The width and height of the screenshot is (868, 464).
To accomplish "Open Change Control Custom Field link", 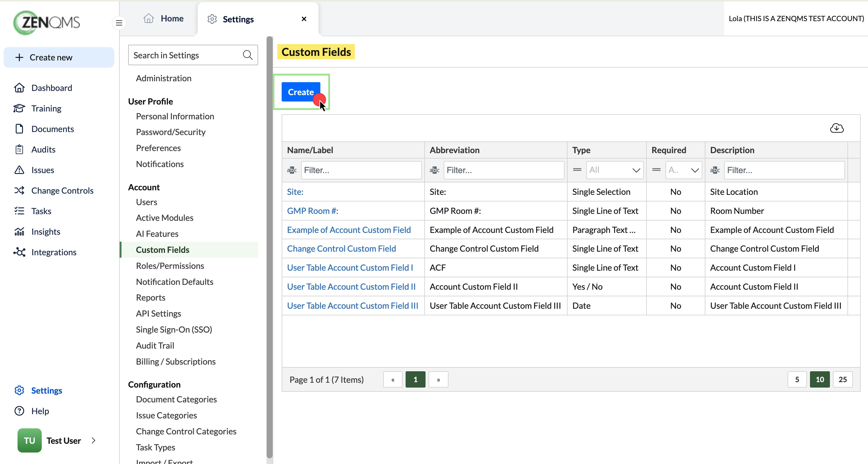I will [341, 249].
